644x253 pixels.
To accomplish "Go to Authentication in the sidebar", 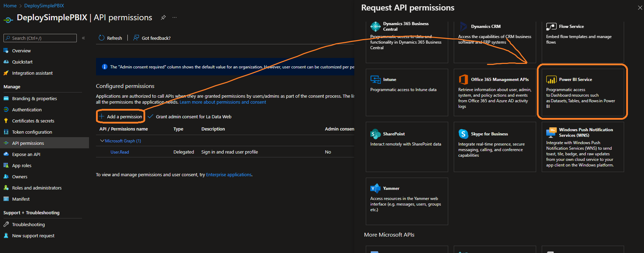I will (27, 110).
